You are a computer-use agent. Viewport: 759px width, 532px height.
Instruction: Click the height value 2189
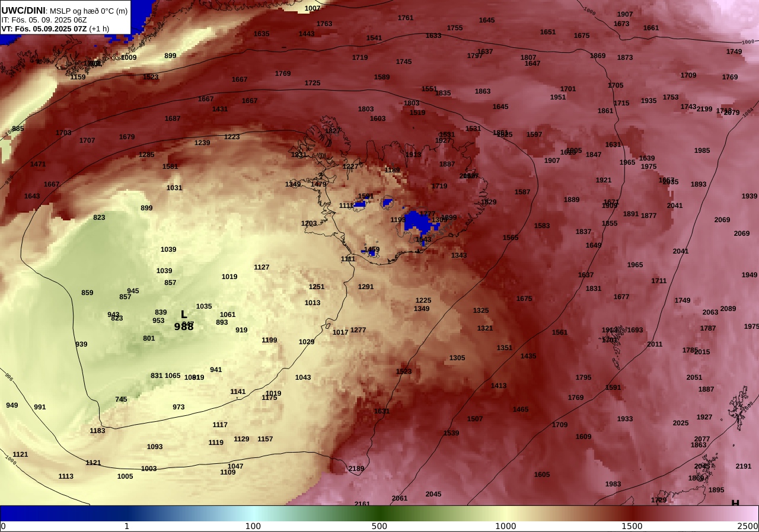pos(356,469)
